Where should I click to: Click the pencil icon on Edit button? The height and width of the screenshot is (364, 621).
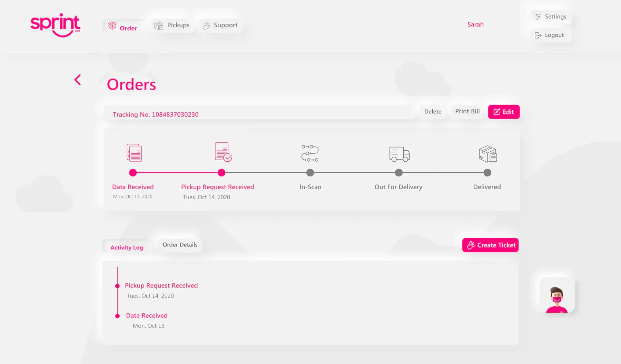click(497, 112)
